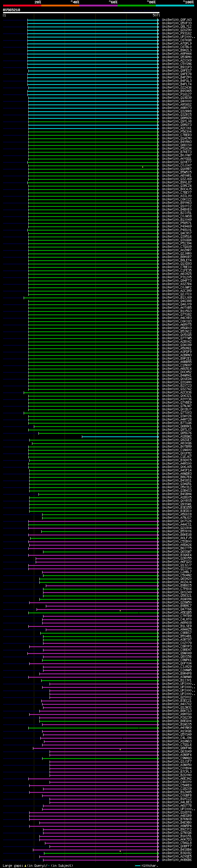The width and height of the screenshot is (197, 868).
Task: Select hit label UniRef100_B0TBM9
Action: pos(177,446)
